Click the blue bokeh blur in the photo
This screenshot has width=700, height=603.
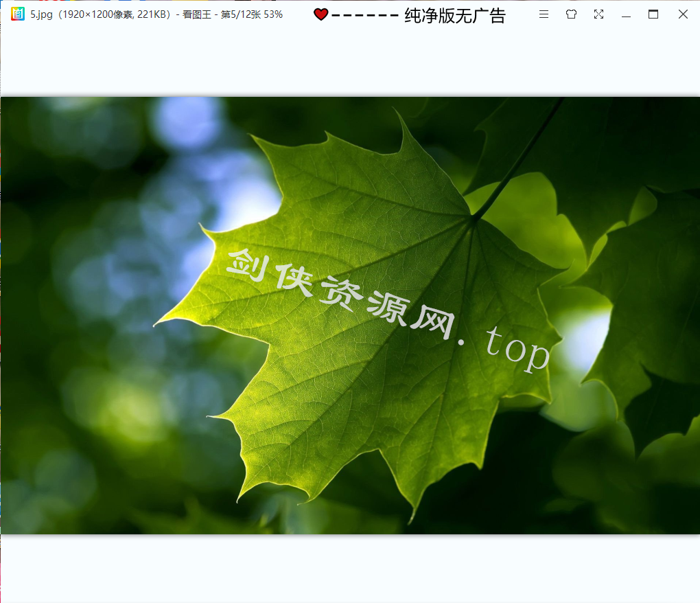[x=185, y=124]
